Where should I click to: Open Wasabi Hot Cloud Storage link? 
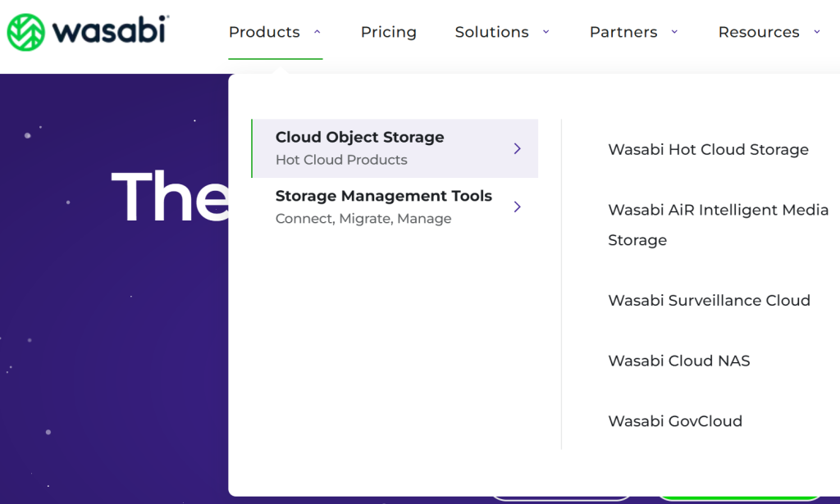(708, 149)
